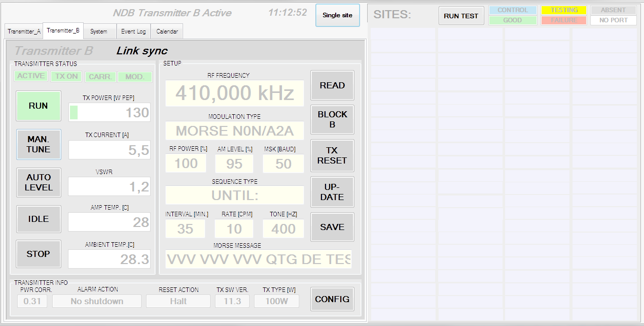The width and height of the screenshot is (644, 326).
Task: Click the BLOCK B button
Action: click(332, 119)
